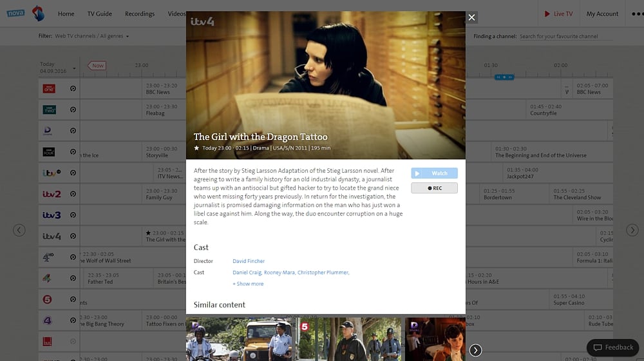Click the E4 channel logo
Screen dimensions: 644x361
[47, 320]
